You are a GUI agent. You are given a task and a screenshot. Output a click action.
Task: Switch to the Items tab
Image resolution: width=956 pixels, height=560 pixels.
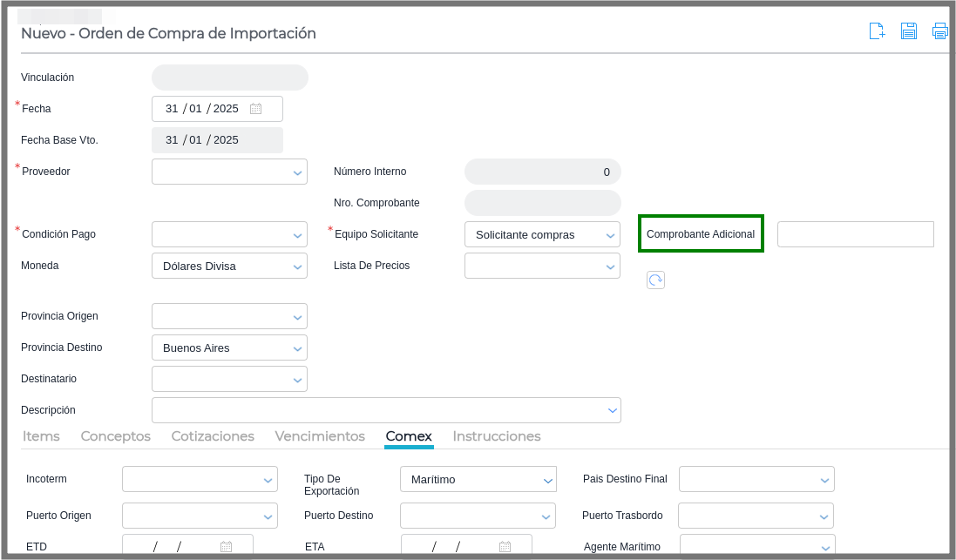pyautogui.click(x=41, y=436)
